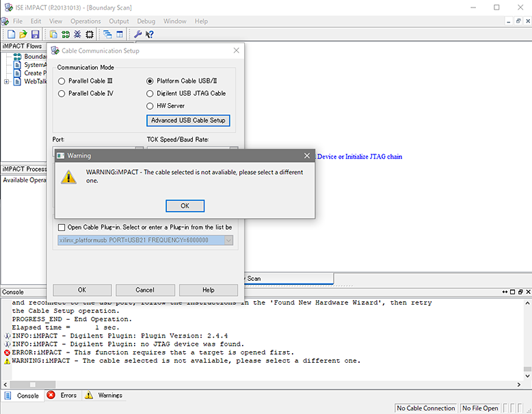
Task: Open the Debug menu
Action: [146, 21]
